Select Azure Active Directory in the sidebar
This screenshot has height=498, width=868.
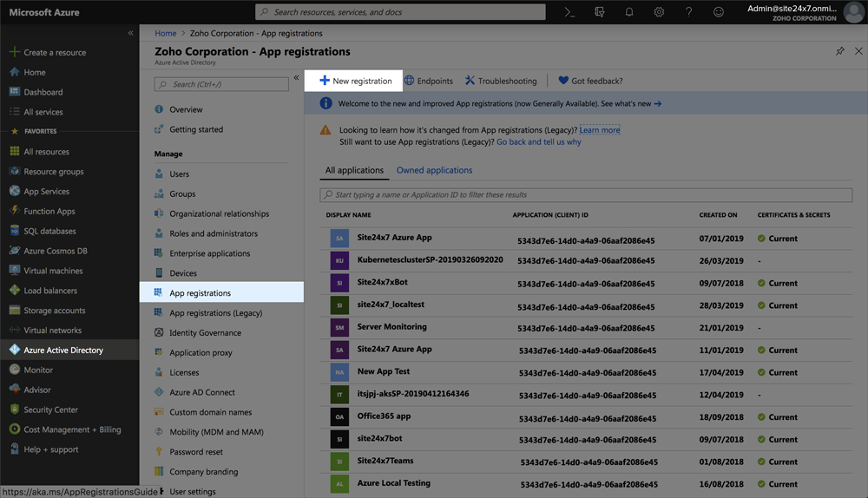tap(69, 351)
